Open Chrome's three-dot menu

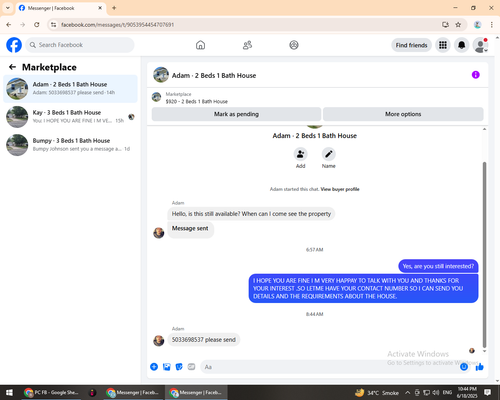coord(492,25)
